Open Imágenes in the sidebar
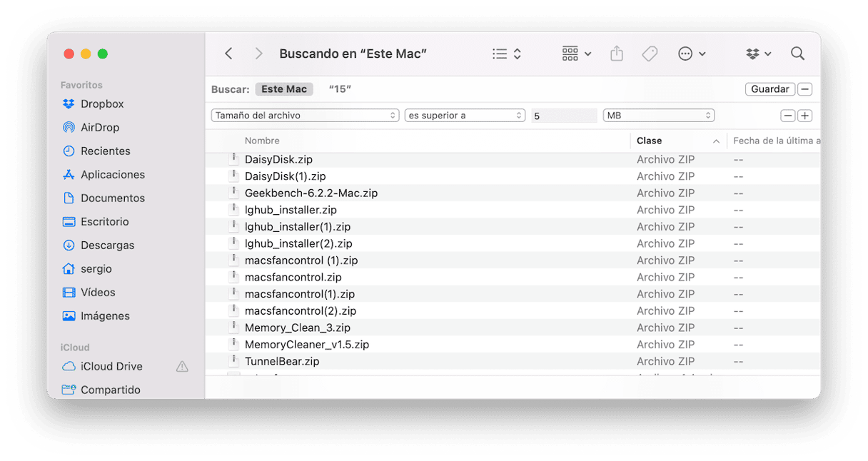 105,315
